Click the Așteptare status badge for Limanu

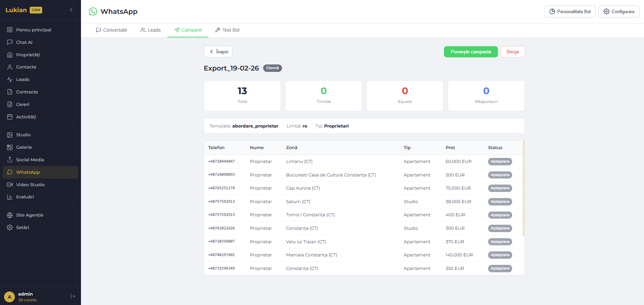(x=500, y=161)
